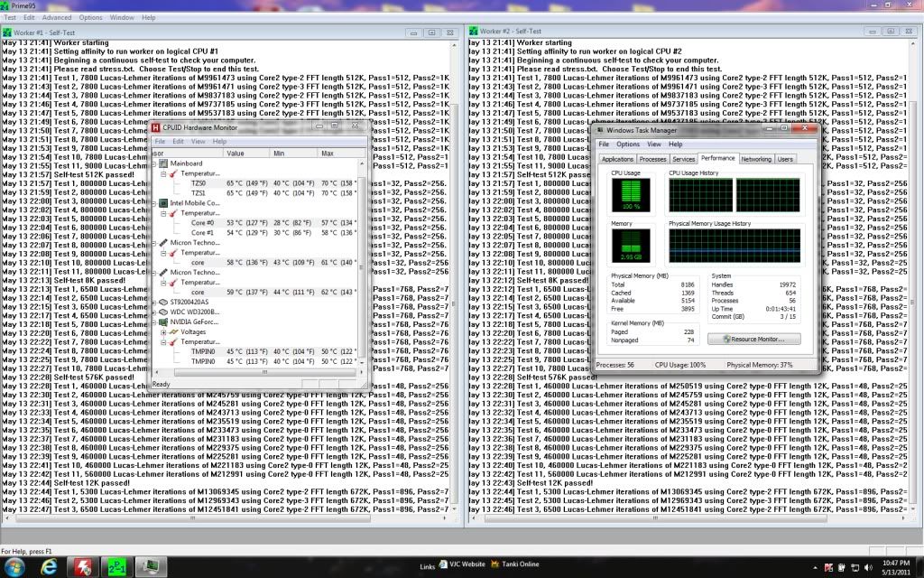
Task: Select the Core #0 temperature row
Action: point(255,223)
